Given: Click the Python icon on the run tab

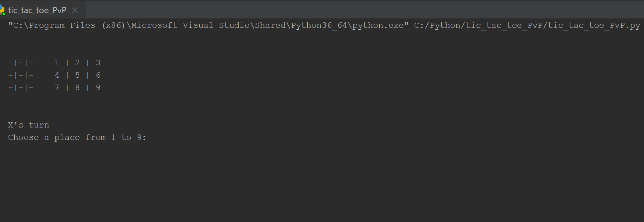Looking at the screenshot, I should click(x=2, y=10).
